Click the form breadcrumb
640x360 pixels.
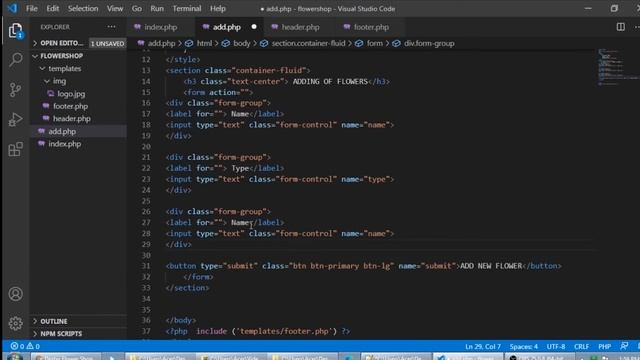click(x=374, y=43)
